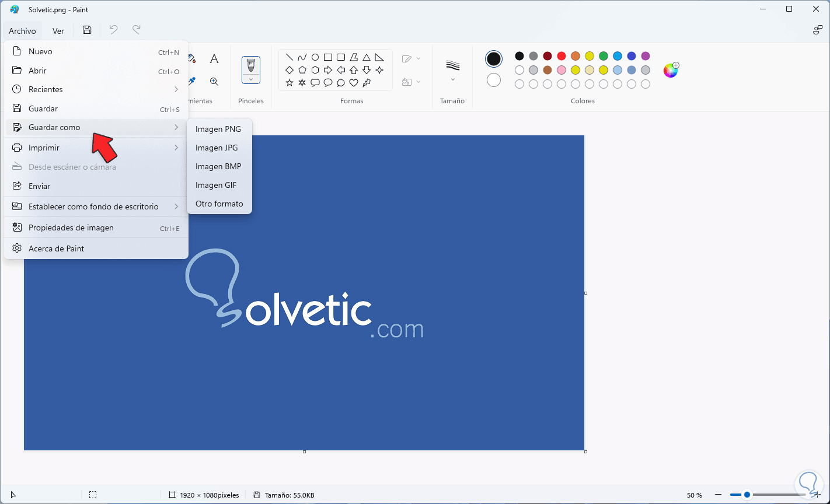The height and width of the screenshot is (504, 830).
Task: Click Enviar in the menu
Action: click(96, 186)
